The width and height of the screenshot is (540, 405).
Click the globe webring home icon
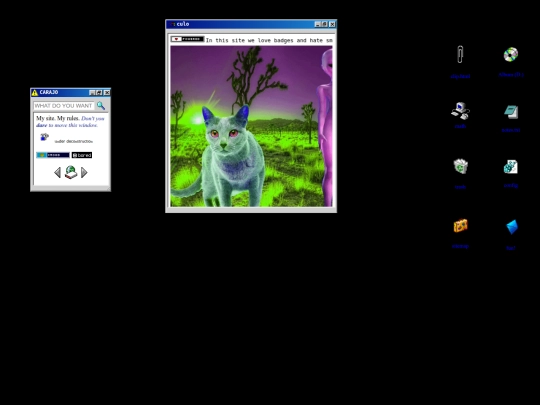[x=71, y=172]
